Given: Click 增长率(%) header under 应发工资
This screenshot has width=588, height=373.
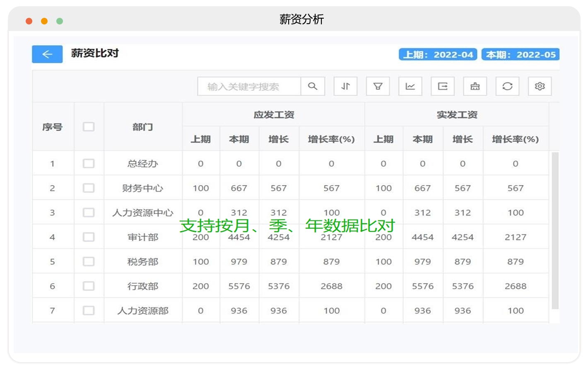Looking at the screenshot, I should 332,139.
